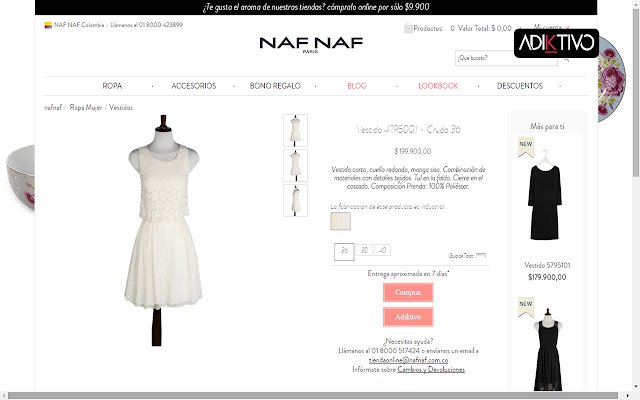This screenshot has width=640, height=400.
Task: Select the first dress thumbnail view
Action: pos(296,130)
